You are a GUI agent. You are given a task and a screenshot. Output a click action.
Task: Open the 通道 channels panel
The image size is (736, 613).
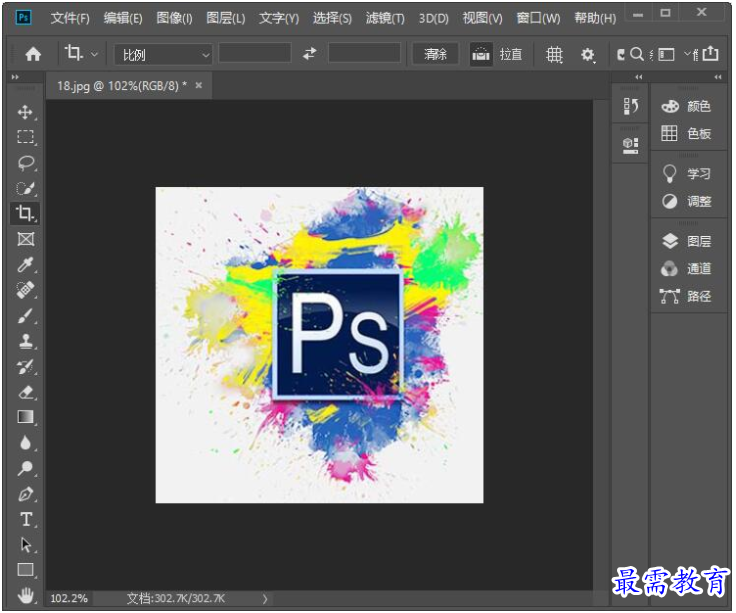click(686, 269)
